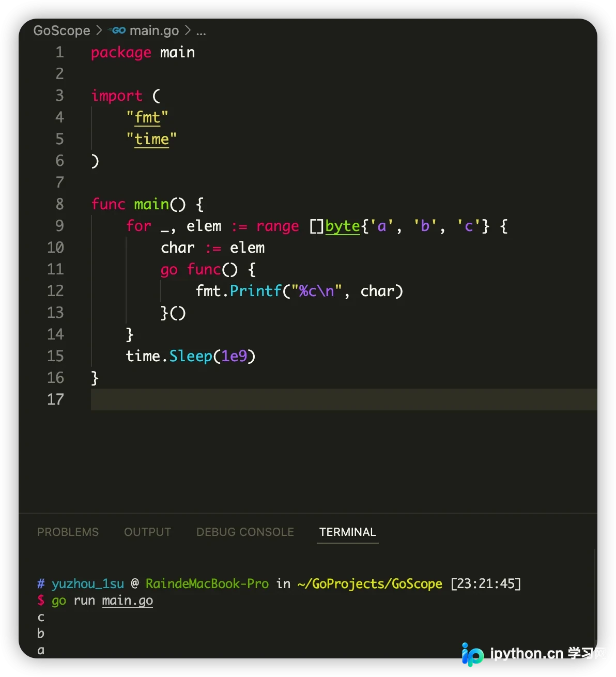Click line number 2 in the gutter
Viewport: 616px width, 677px height.
[60, 74]
